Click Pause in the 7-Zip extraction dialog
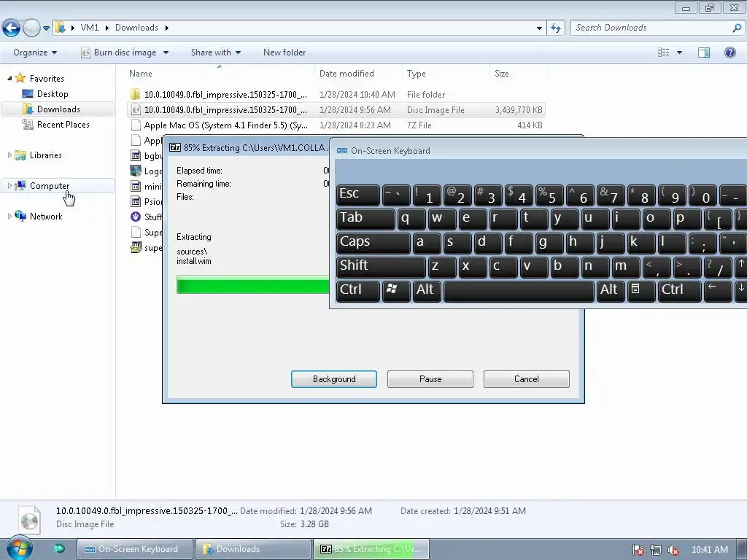The width and height of the screenshot is (747, 560). tap(430, 379)
